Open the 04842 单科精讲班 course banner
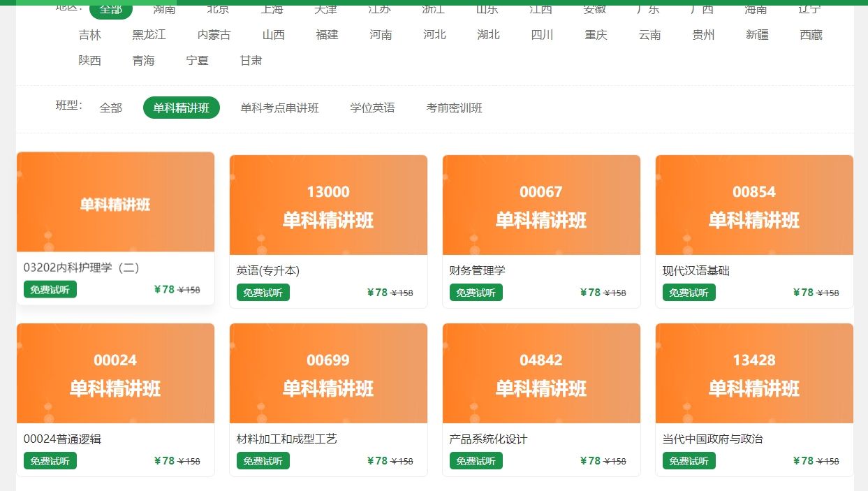Image resolution: width=868 pixels, height=491 pixels. 541,374
